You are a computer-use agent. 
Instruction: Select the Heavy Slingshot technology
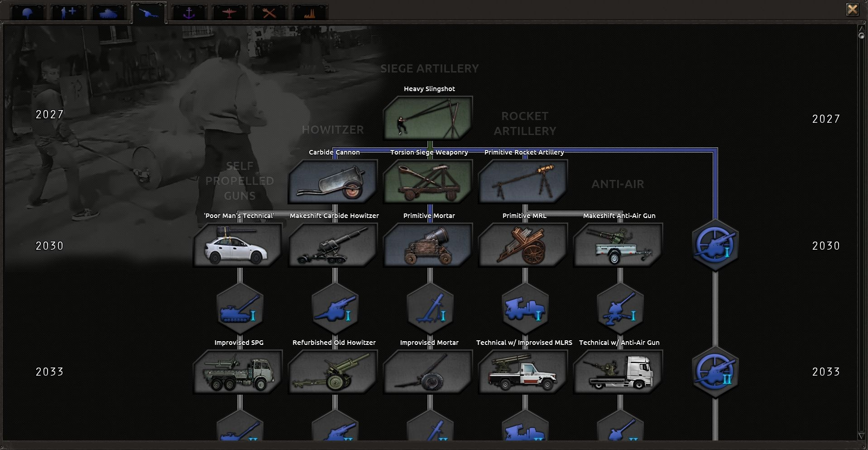pyautogui.click(x=428, y=118)
